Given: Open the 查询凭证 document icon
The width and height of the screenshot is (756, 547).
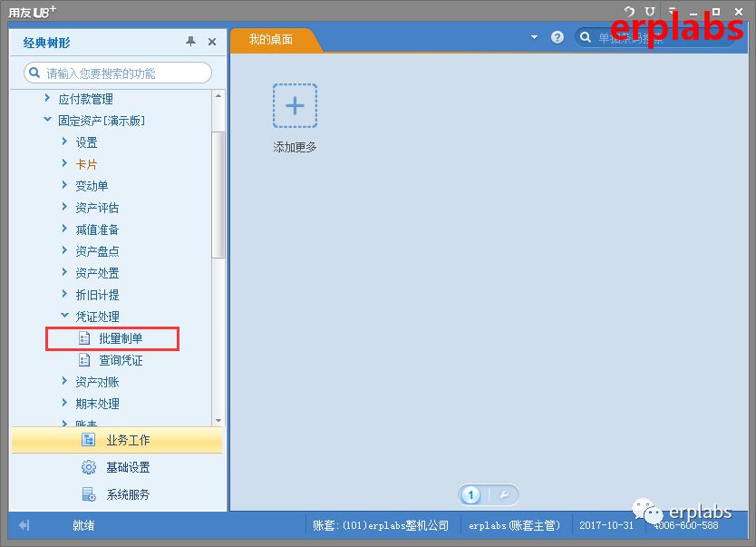Looking at the screenshot, I should [x=84, y=360].
